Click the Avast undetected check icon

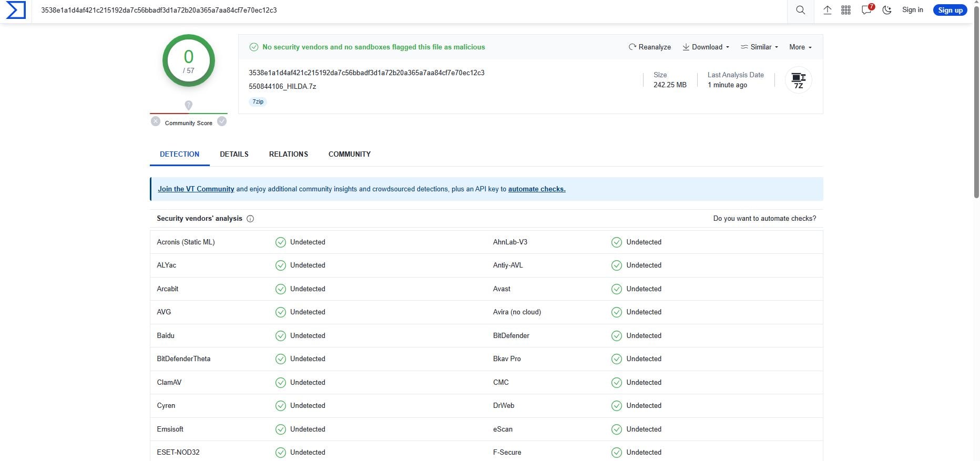coord(617,289)
